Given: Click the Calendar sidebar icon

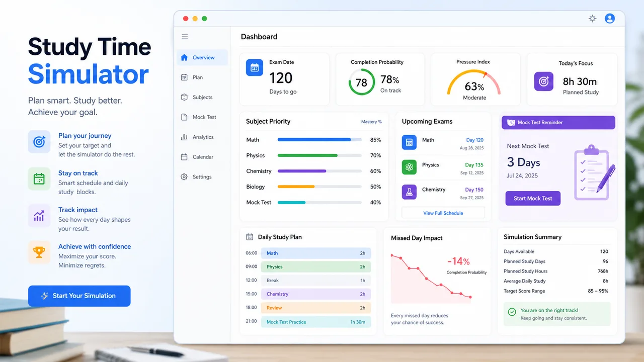Looking at the screenshot, I should pyautogui.click(x=184, y=157).
